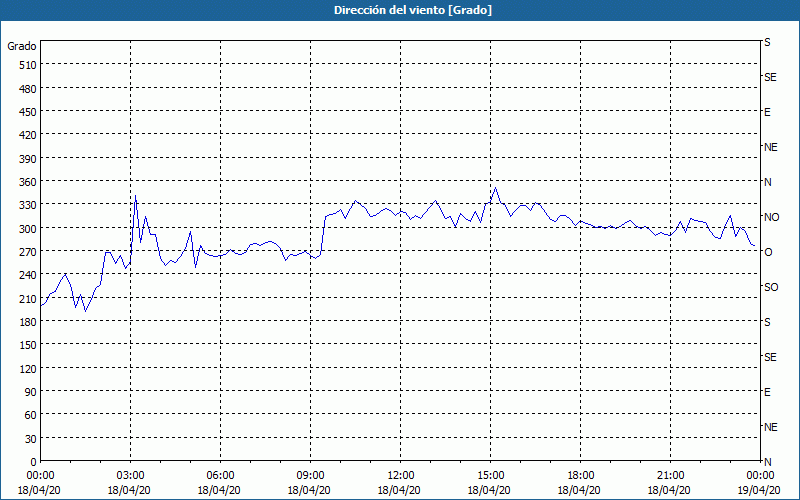Select the 30 degree axis label
Screen dimensions: 800x500
tap(31, 439)
